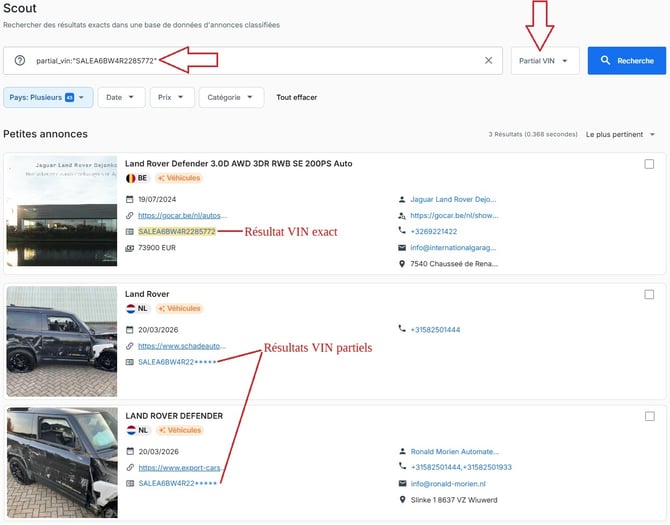The image size is (670, 525).
Task: Click Véhicules tag on Land Rover NL listing
Action: click(x=179, y=308)
